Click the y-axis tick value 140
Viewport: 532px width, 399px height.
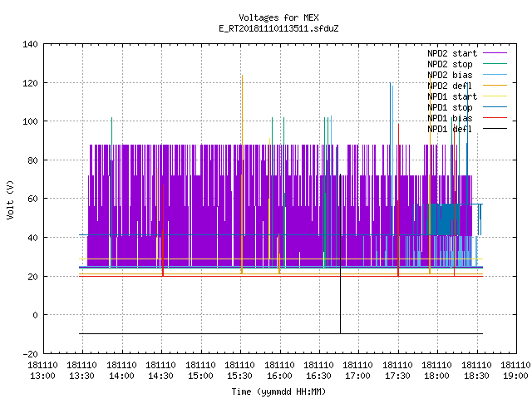(x=30, y=44)
